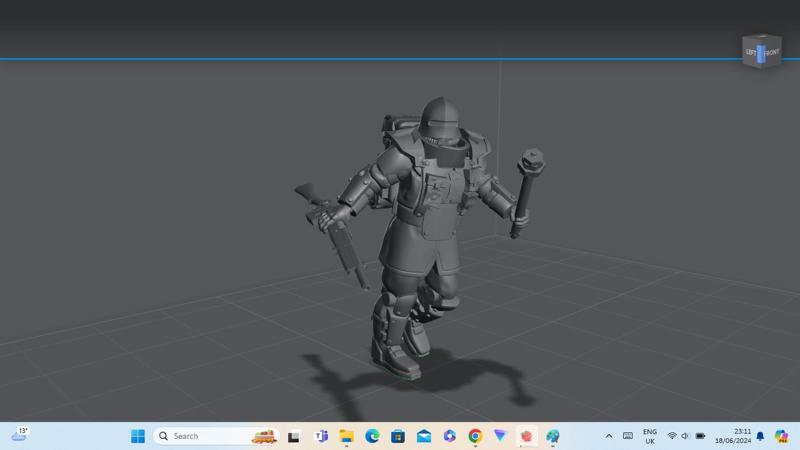Expand the hidden system tray icons chevron
This screenshot has height=450, width=800.
tap(608, 436)
